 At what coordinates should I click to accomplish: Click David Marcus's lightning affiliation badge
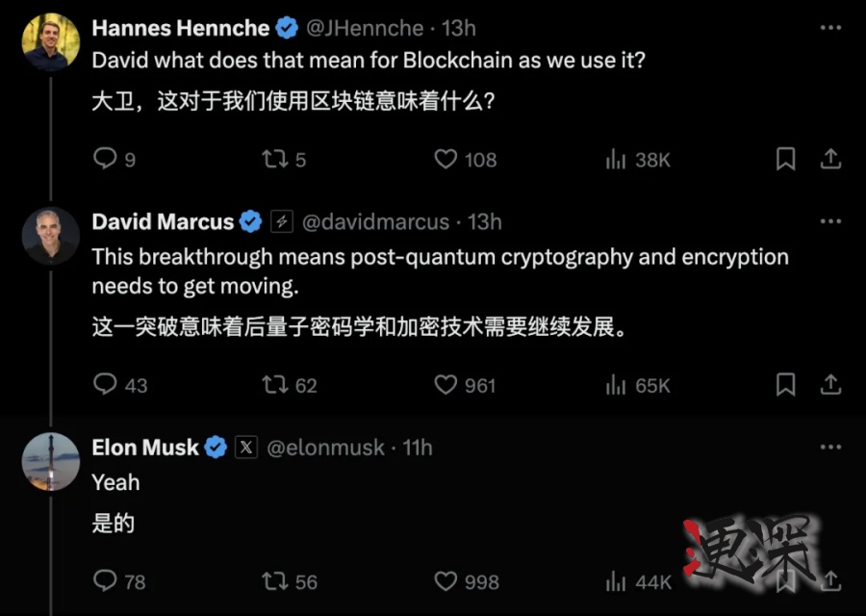281,222
